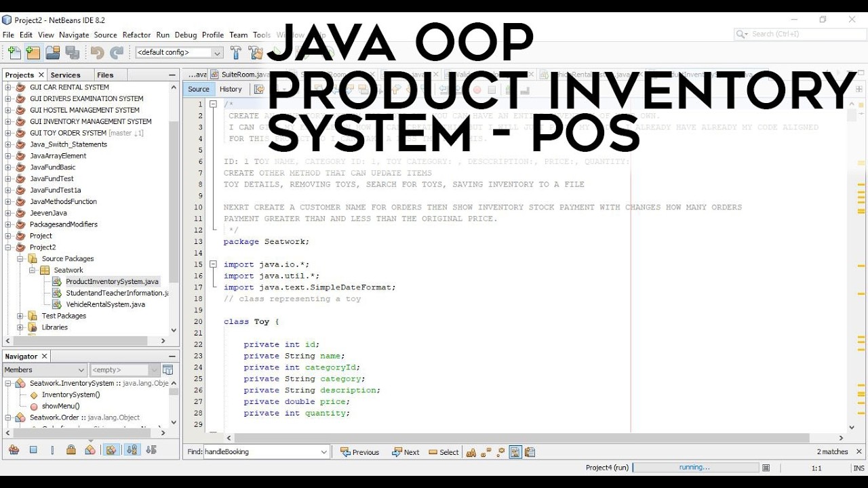Toggle Regular Expression in Find bar

click(500, 452)
